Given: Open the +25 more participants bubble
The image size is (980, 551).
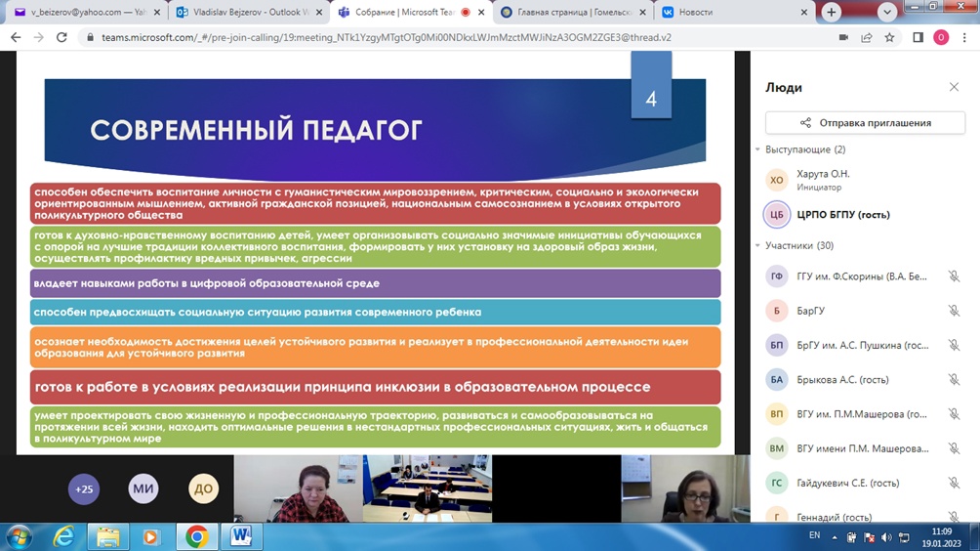Looking at the screenshot, I should [x=84, y=489].
